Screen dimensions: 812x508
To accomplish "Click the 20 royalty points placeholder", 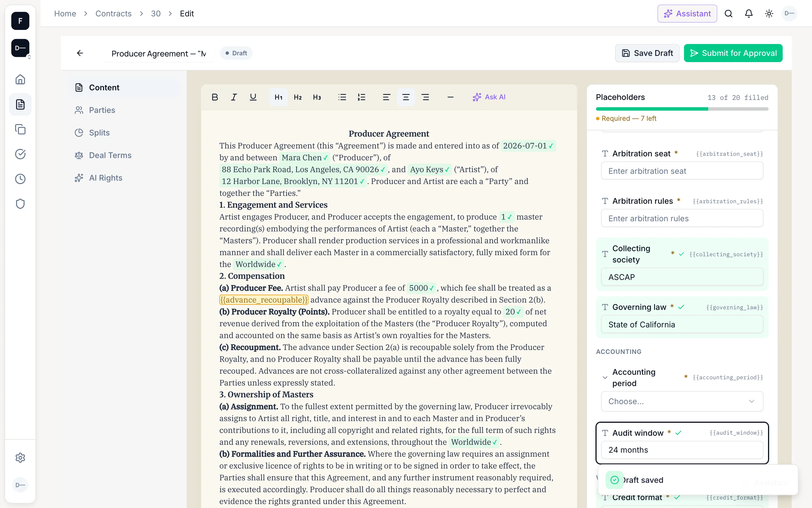I will coord(513,312).
